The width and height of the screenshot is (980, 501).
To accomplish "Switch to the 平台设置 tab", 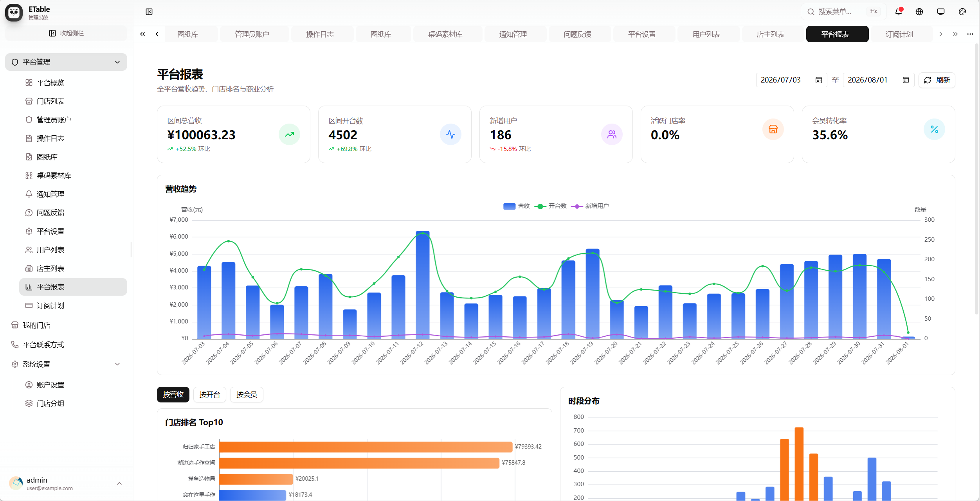I will [x=644, y=34].
